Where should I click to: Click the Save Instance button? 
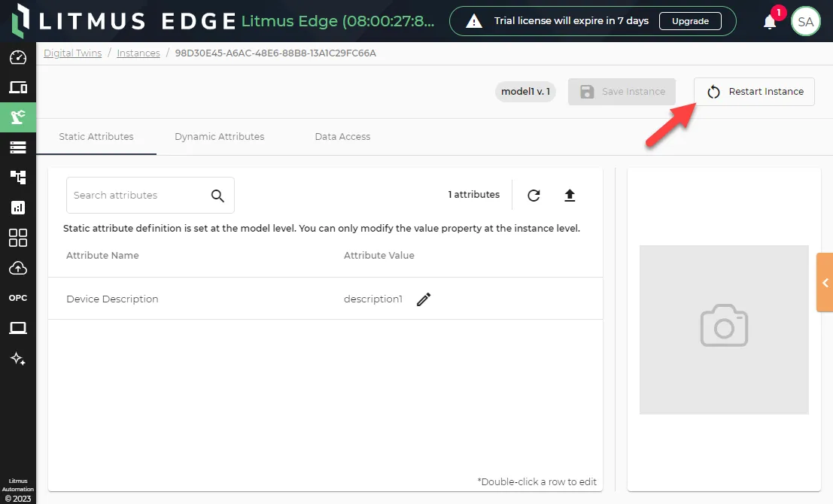click(622, 92)
